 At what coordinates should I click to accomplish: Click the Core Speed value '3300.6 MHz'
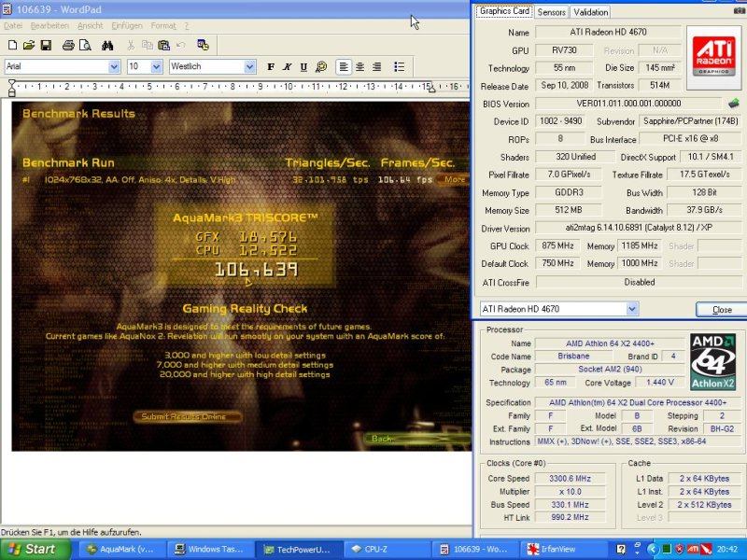[570, 479]
